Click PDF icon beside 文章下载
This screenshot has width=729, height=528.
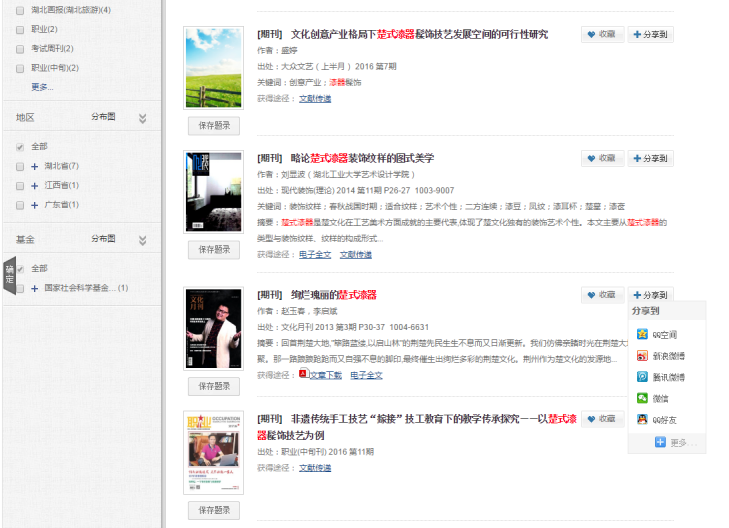[304, 373]
